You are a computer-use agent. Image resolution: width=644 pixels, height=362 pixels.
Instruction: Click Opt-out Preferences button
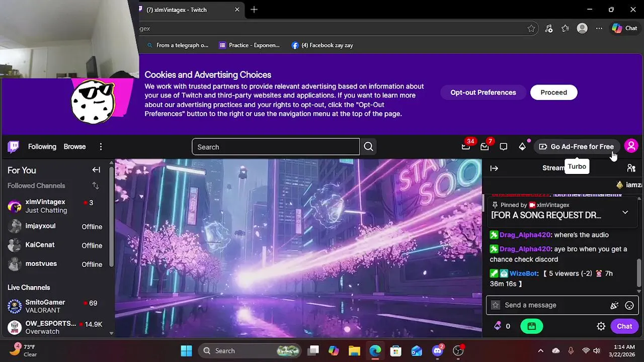pos(483,93)
